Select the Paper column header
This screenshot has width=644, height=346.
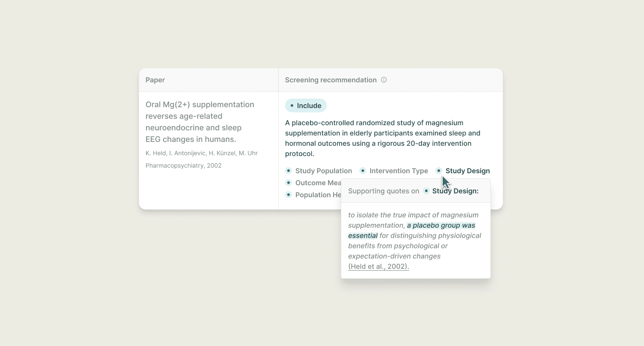pyautogui.click(x=155, y=80)
